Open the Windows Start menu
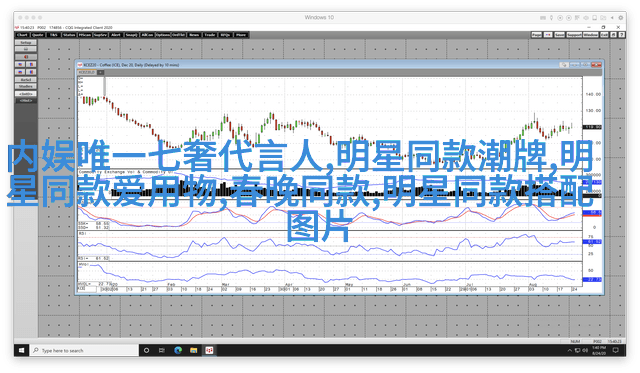This screenshot has height=373, width=640. point(21,350)
